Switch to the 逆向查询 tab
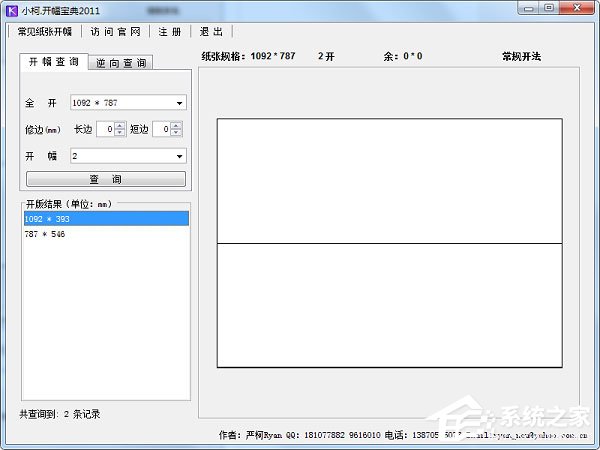600x450 pixels. 120,63
